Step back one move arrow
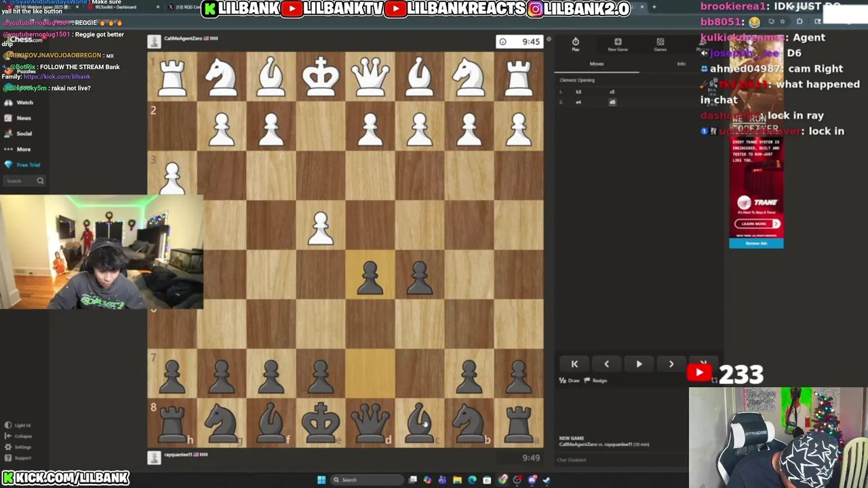Viewport: 868px width, 488px height. click(x=606, y=364)
